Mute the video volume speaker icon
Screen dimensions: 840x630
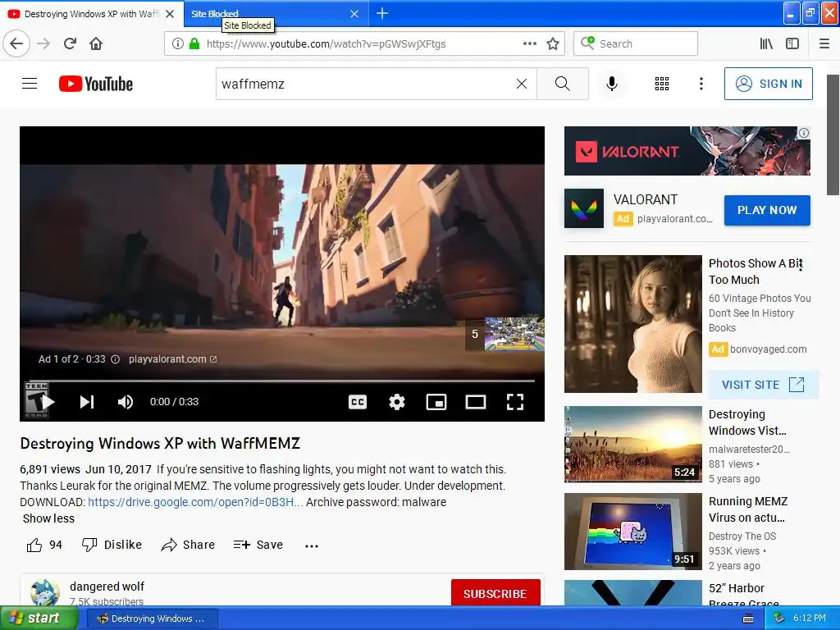click(126, 402)
